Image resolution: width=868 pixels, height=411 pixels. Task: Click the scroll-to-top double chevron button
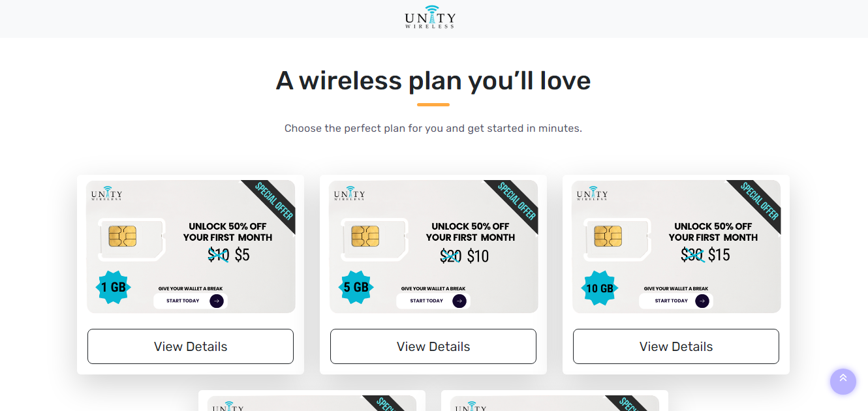pyautogui.click(x=843, y=381)
